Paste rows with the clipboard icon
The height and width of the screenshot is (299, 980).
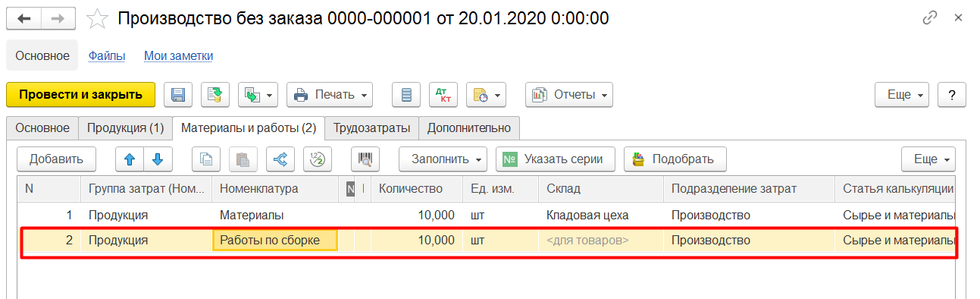coord(243,159)
